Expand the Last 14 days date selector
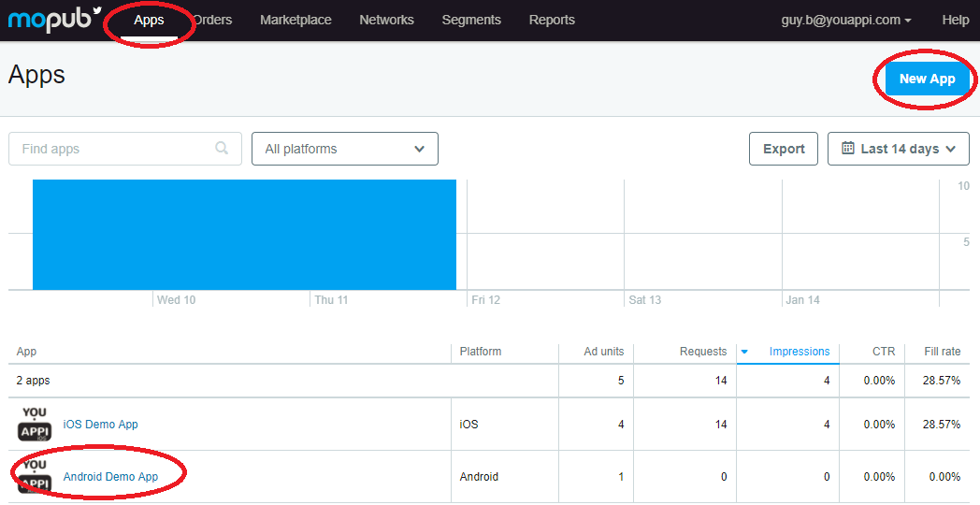This screenshot has height=505, width=980. point(899,149)
